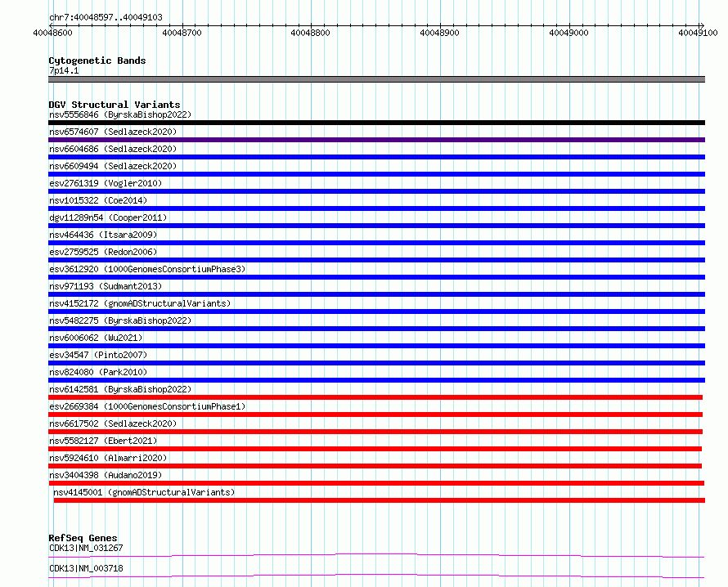Screen dimensions: 728x587
Task: Click variant nsv6617502 (Sedlazeck2020)
Action: 113,423
